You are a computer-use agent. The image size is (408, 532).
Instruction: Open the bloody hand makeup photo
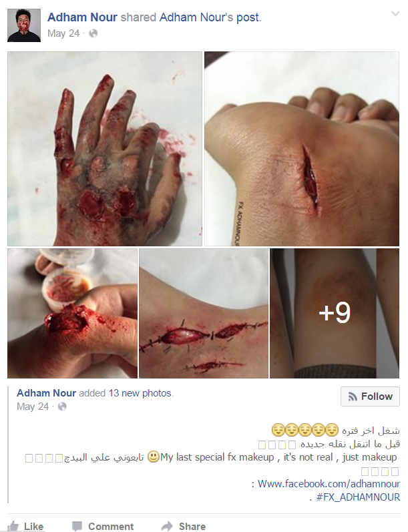coord(105,149)
